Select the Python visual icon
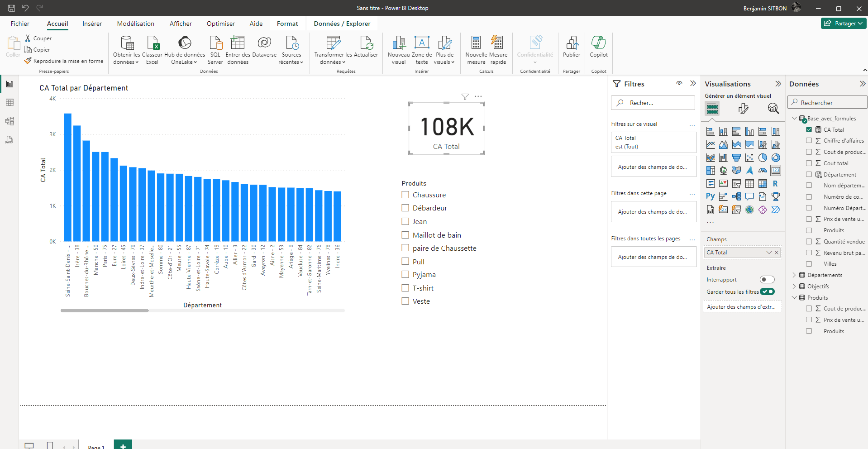The image size is (868, 449). click(x=711, y=196)
